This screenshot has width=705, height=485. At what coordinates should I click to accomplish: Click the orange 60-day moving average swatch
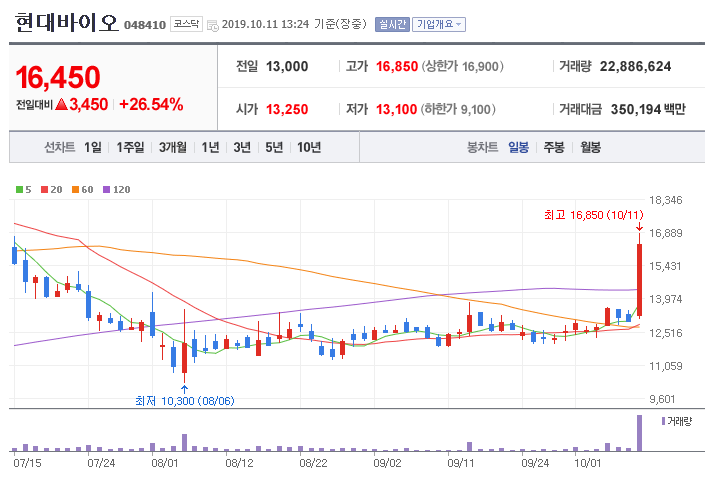click(x=76, y=190)
